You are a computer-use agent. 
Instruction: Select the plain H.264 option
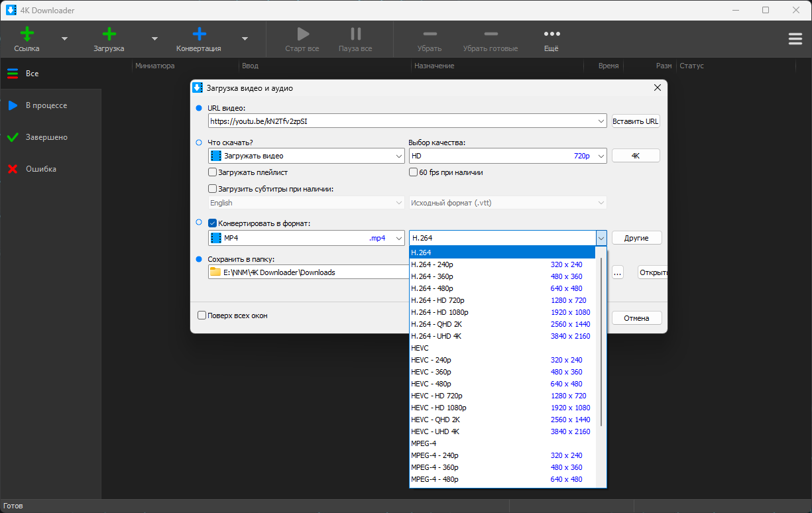[x=502, y=253]
